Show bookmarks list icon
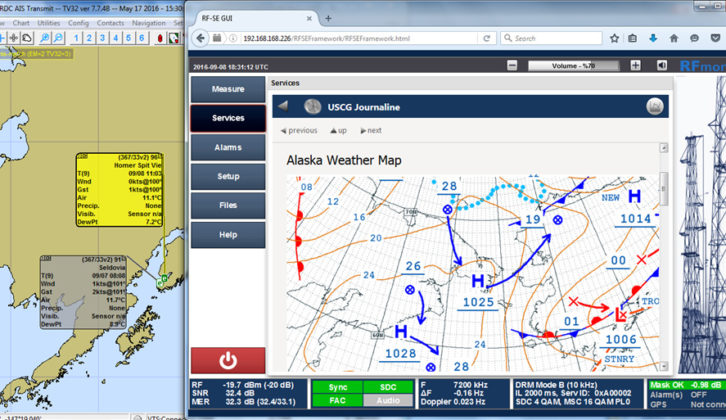This screenshot has height=420, width=726. click(632, 38)
